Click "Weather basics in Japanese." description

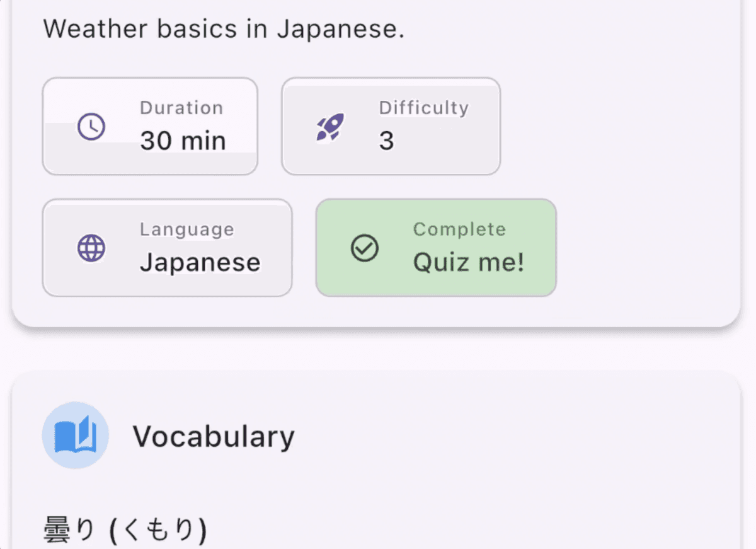click(x=224, y=29)
